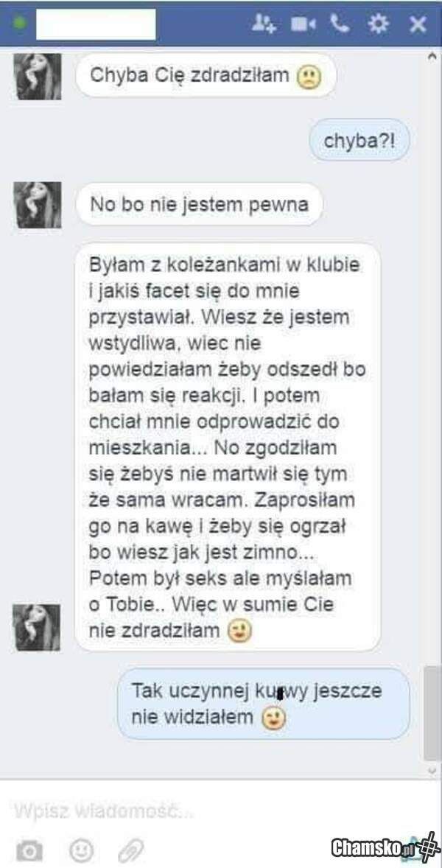
Task: Close the chat window
Action: tap(418, 24)
